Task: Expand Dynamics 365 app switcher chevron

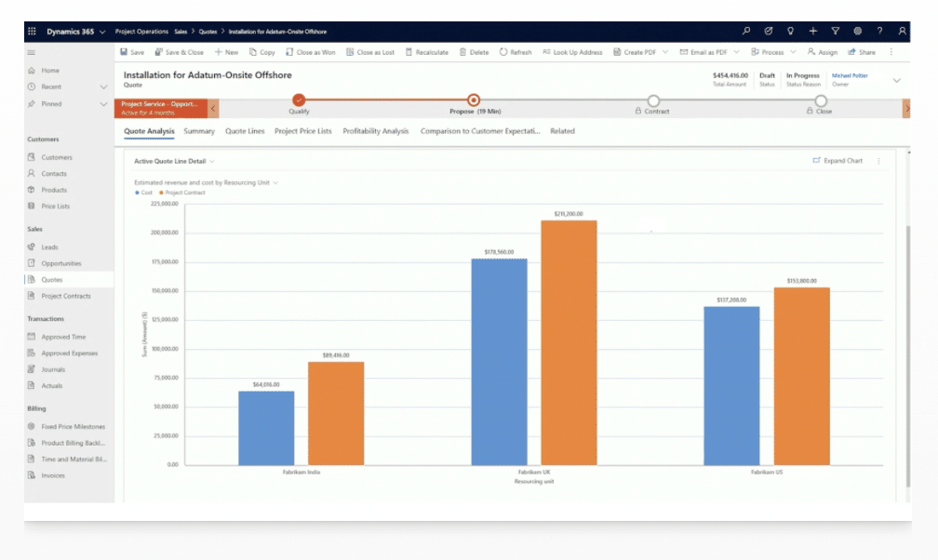Action: coord(102,32)
